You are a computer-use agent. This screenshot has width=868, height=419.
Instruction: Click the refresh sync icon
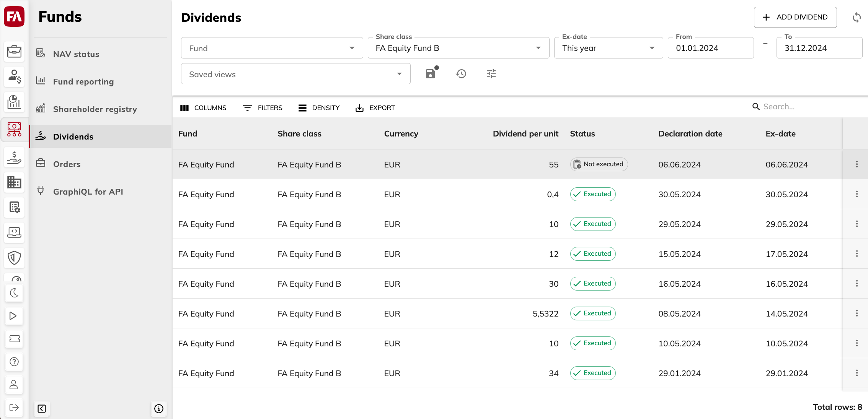click(x=857, y=17)
